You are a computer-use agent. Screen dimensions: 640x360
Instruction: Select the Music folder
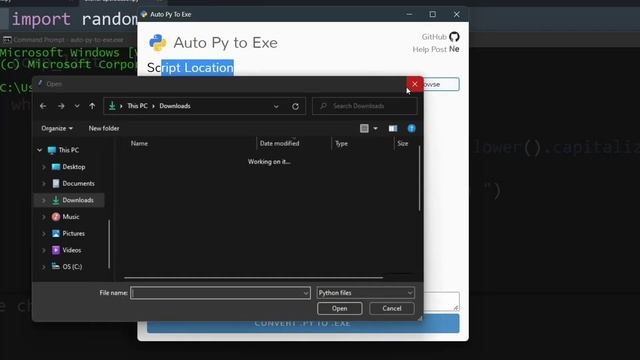tap(71, 217)
